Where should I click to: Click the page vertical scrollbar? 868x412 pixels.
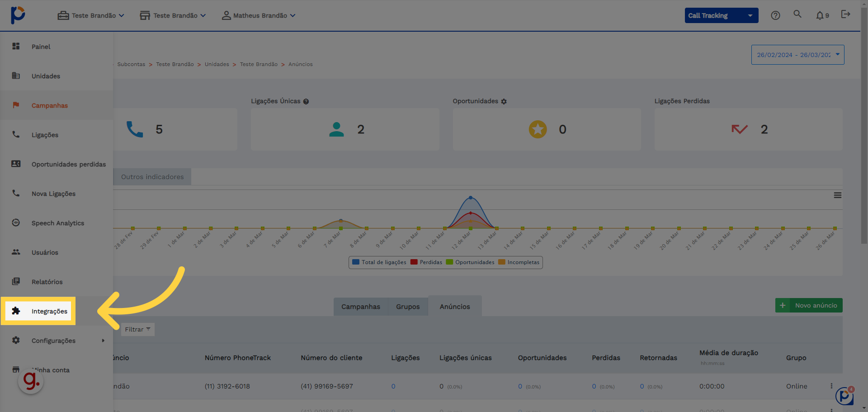[864, 127]
